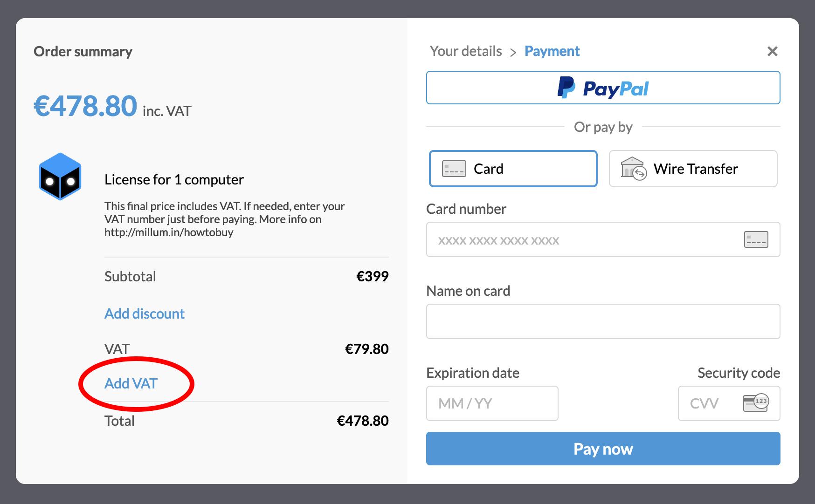The image size is (815, 504).
Task: Click the blue cube product logo
Action: (x=60, y=177)
